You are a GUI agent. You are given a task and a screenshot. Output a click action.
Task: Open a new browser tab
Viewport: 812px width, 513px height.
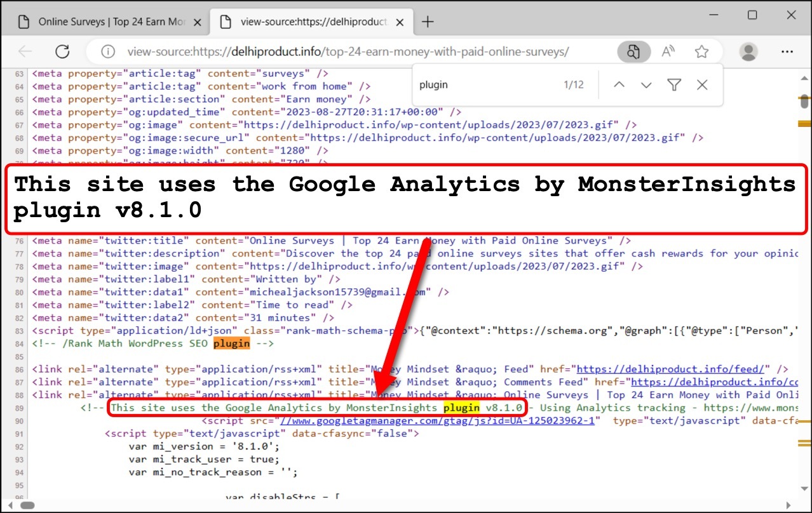pyautogui.click(x=428, y=22)
